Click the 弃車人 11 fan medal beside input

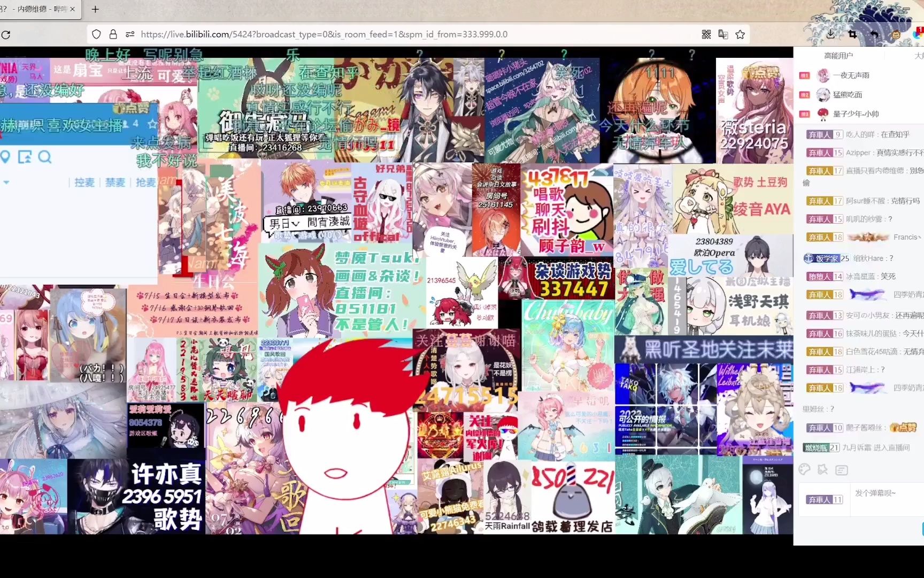pos(825,500)
